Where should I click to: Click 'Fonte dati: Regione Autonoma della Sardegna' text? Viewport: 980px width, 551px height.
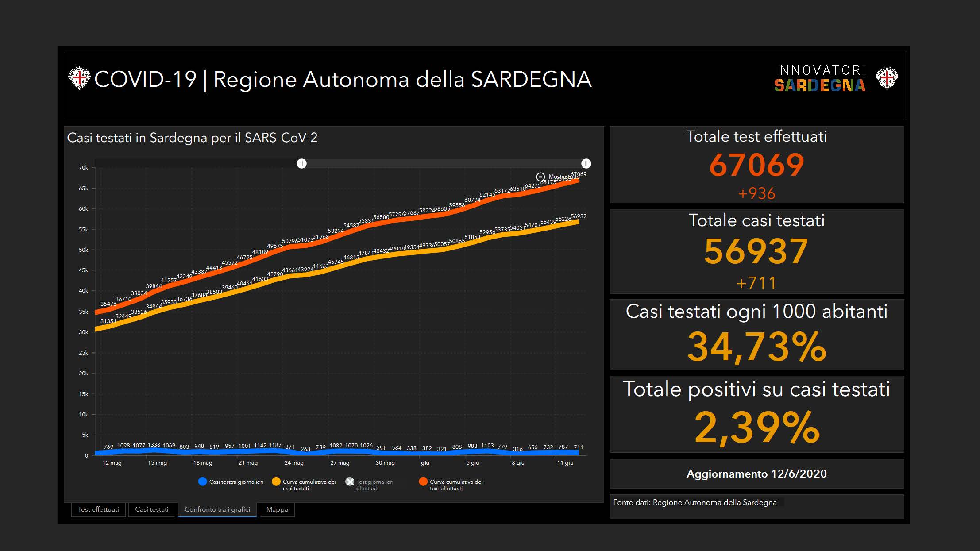[x=695, y=502]
